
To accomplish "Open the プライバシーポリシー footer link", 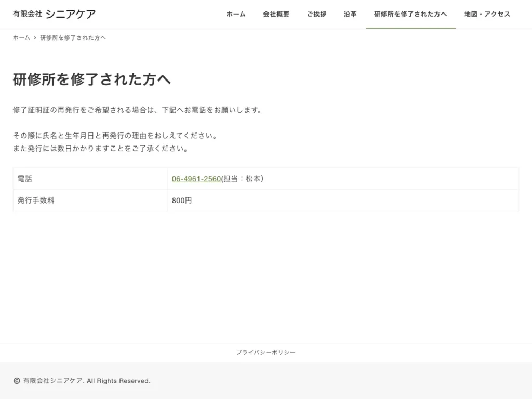I will tap(266, 353).
